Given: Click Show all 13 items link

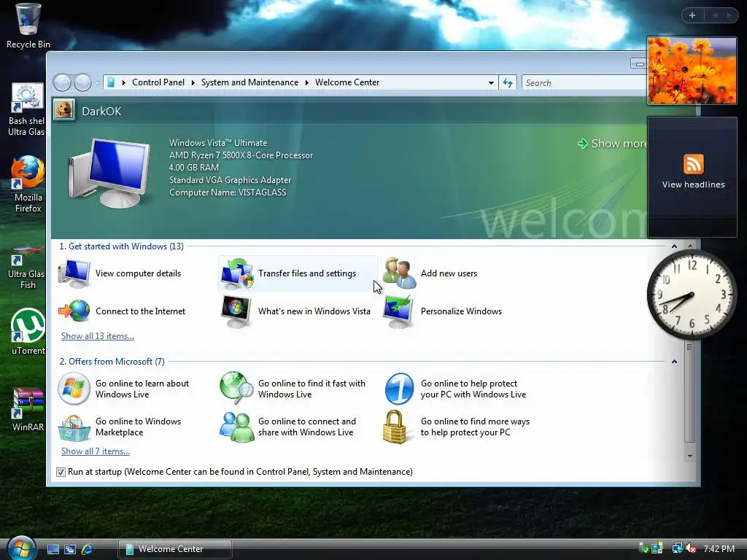Looking at the screenshot, I should point(98,336).
